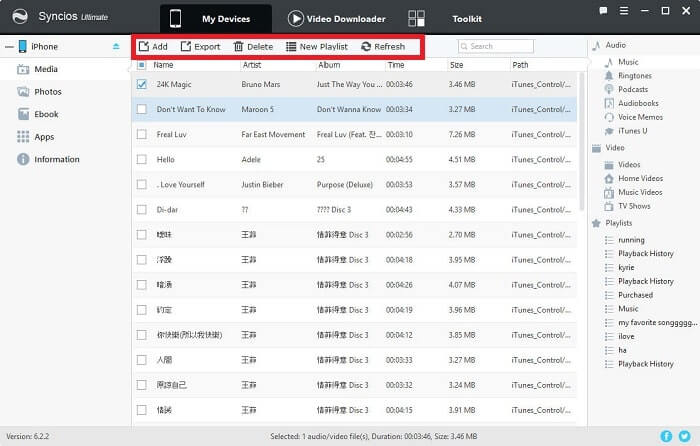
Task: Check the 00:02:56 duration song checkbox
Action: [x=142, y=234]
